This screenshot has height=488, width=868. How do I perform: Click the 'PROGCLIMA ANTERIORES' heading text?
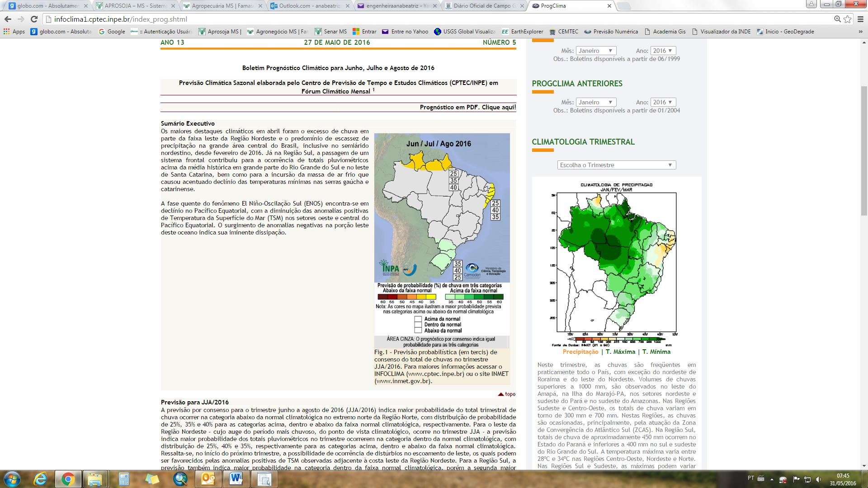tap(577, 84)
